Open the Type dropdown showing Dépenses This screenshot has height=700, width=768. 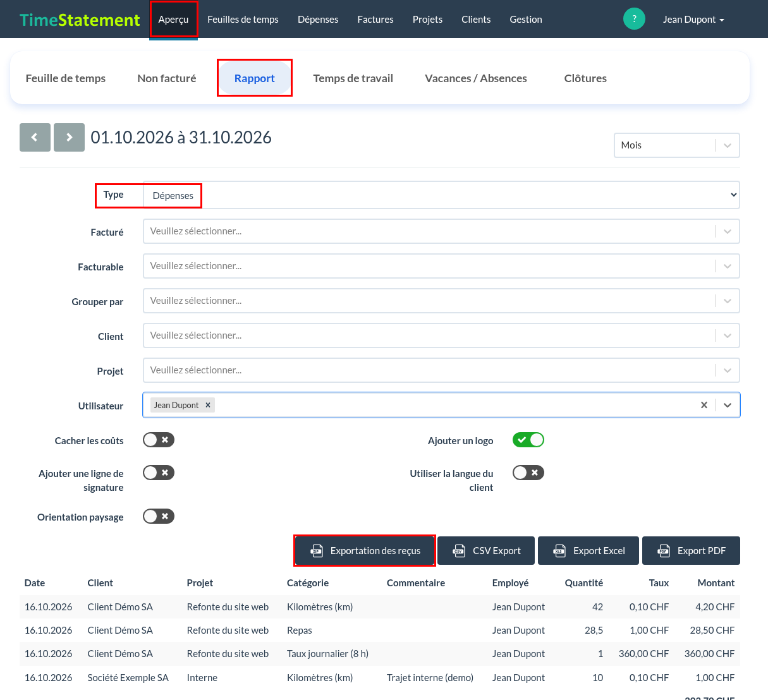441,195
